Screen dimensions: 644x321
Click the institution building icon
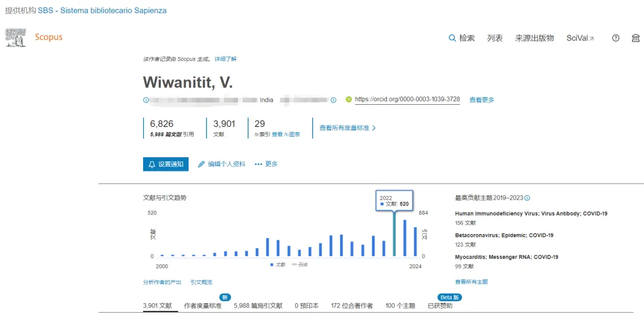[x=636, y=38]
